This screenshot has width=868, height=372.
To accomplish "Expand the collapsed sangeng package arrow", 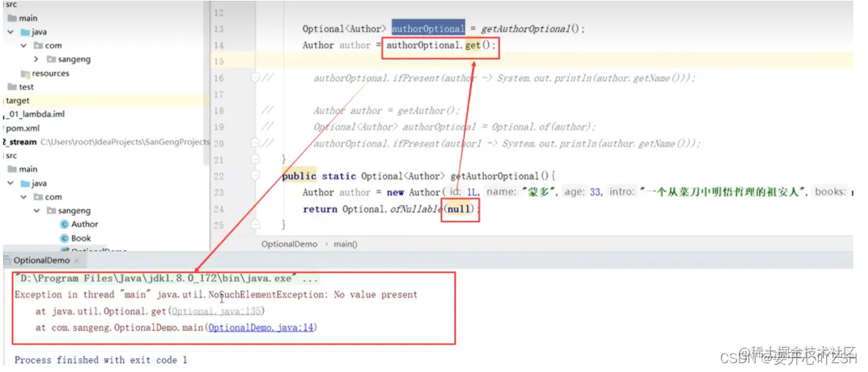I will click(36, 59).
